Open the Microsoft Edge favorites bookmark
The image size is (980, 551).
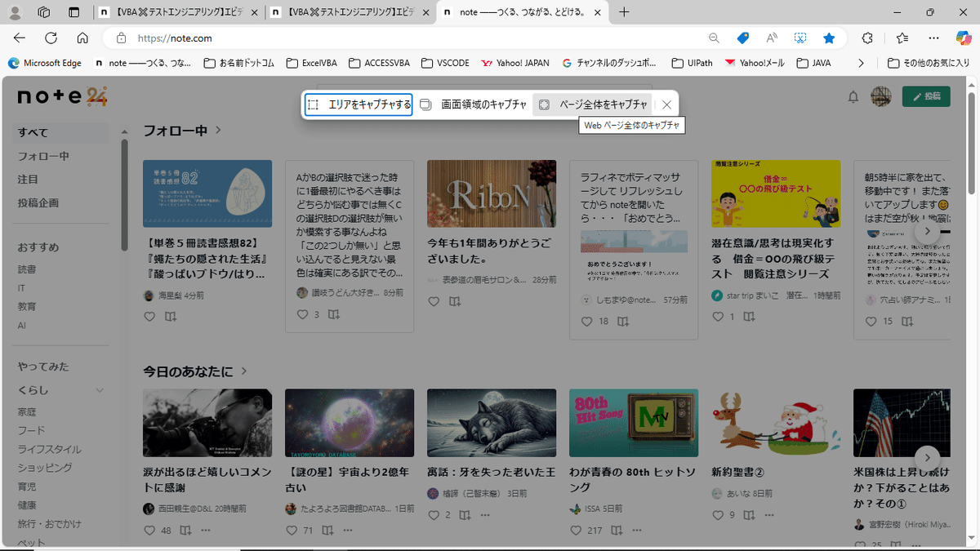(x=45, y=63)
